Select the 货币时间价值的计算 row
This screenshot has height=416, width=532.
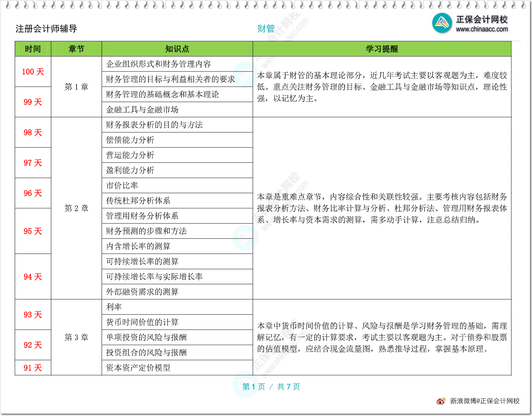(142, 322)
